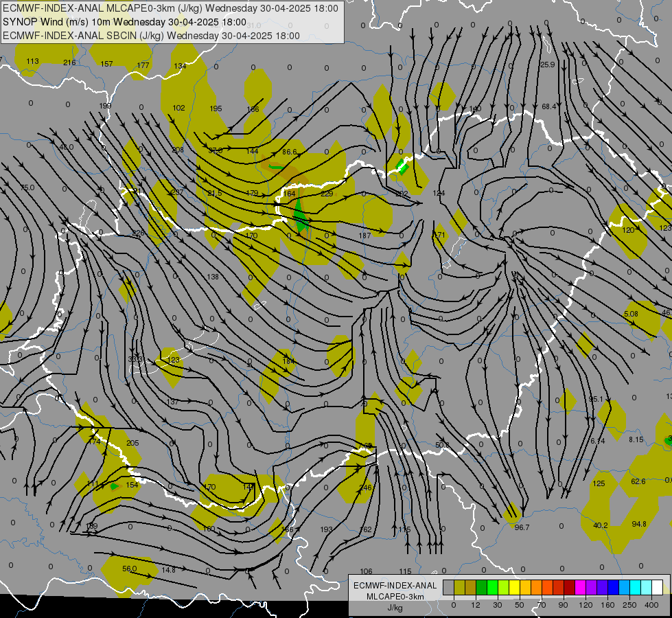Viewport: 672px width, 618px height.
Task: Click the map value '75.0'
Action: pos(27,187)
